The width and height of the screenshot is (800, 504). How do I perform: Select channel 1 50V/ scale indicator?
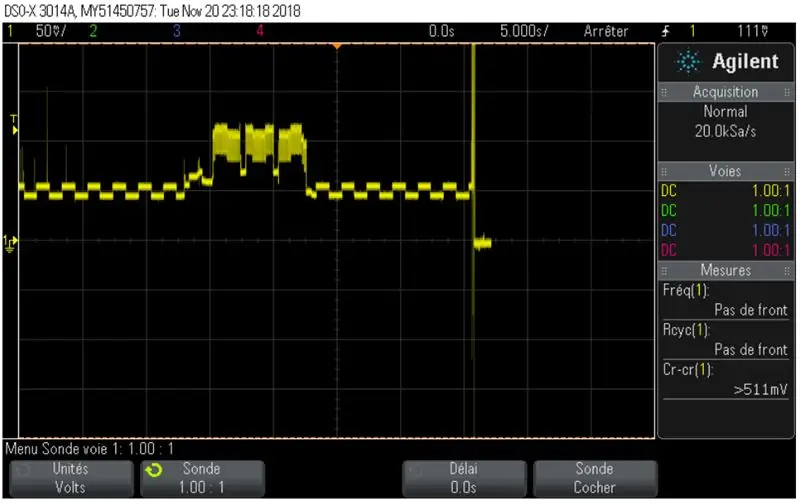coord(37,31)
